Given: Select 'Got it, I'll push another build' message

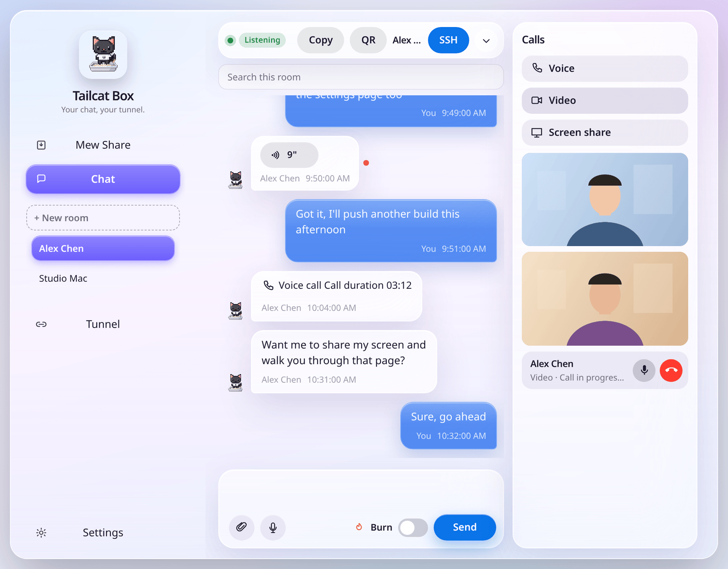Looking at the screenshot, I should pos(391,231).
